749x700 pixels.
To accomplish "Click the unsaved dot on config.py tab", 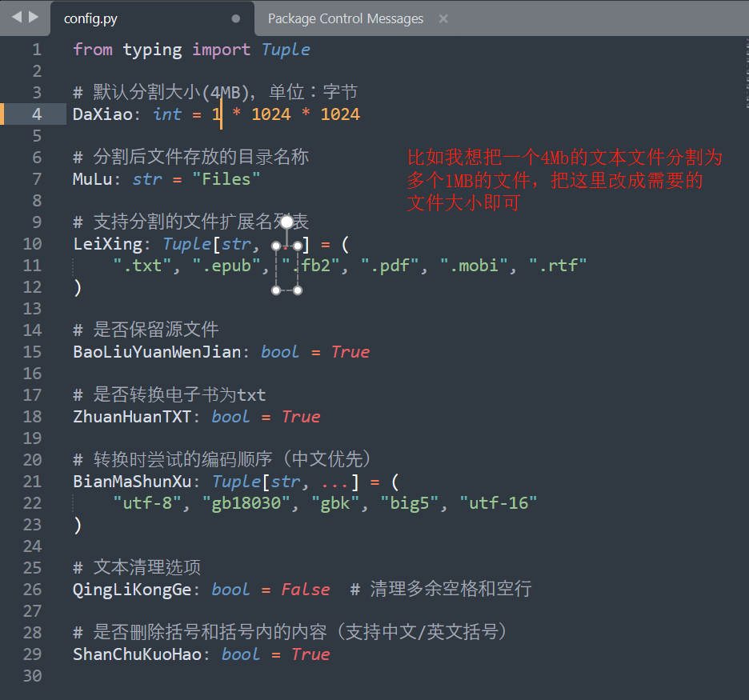I will (x=235, y=18).
